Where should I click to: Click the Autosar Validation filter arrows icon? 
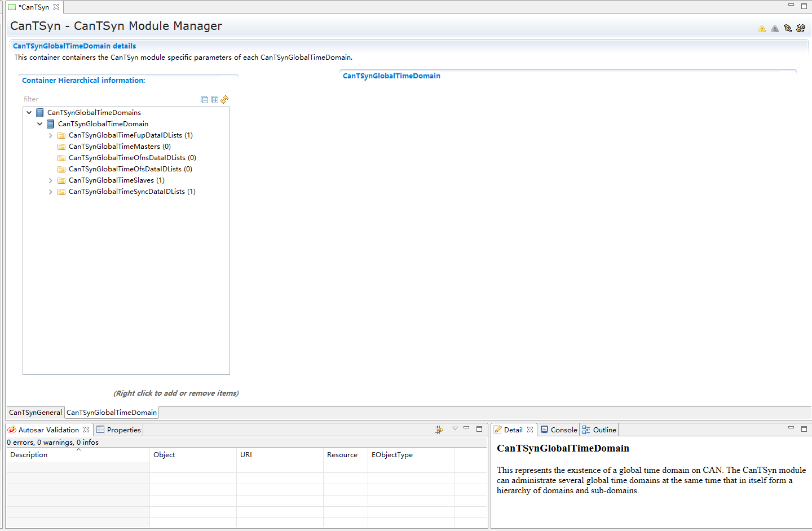439,430
